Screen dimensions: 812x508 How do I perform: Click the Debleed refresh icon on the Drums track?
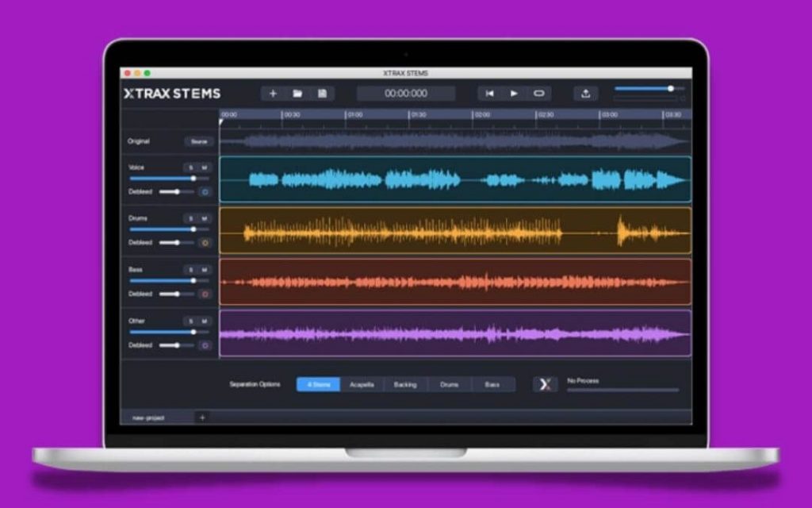tap(205, 242)
